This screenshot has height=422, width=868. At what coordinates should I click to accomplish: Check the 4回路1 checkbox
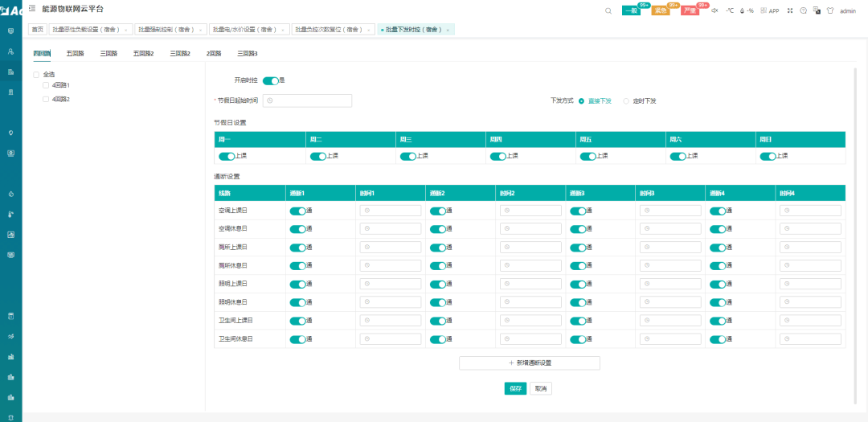point(46,85)
